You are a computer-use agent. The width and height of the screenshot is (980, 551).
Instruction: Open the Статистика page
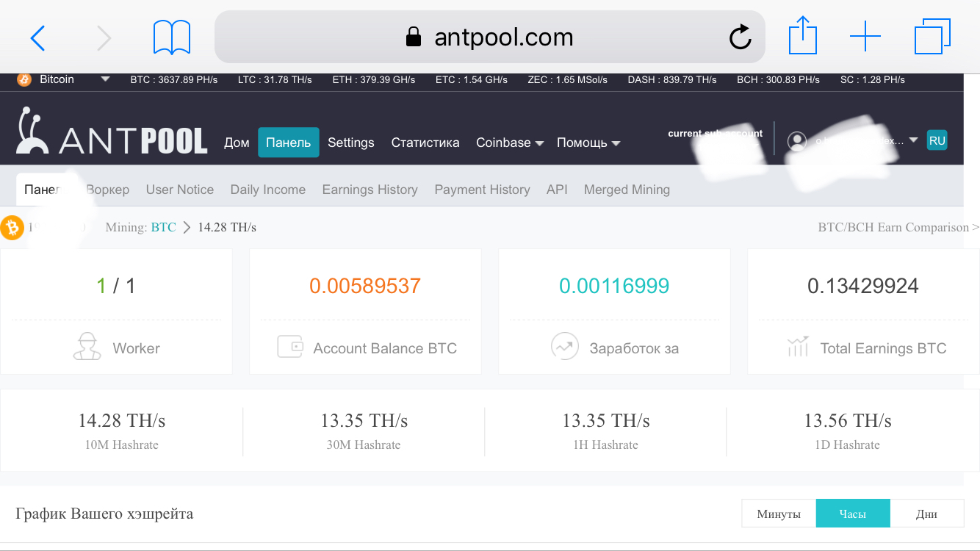[425, 143]
